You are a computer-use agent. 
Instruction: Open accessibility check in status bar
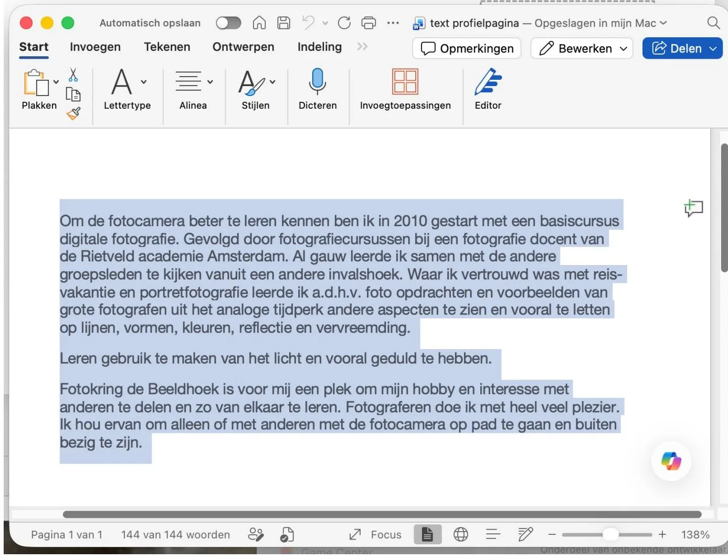287,534
